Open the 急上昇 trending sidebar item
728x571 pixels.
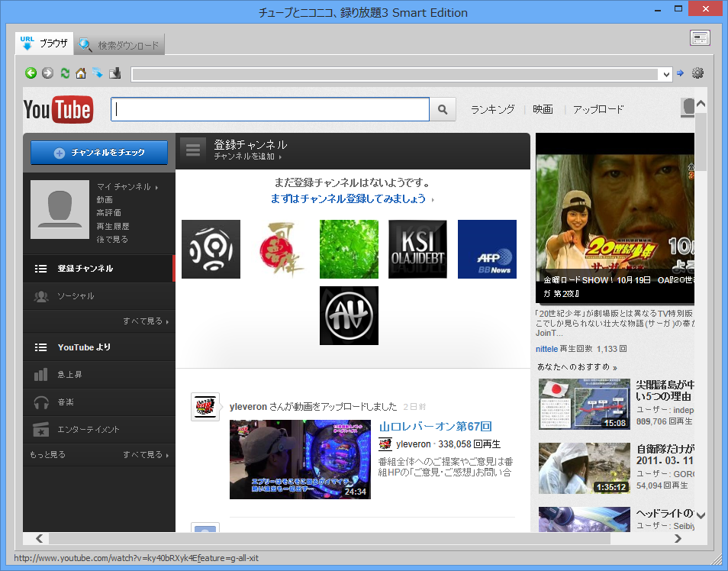99,375
